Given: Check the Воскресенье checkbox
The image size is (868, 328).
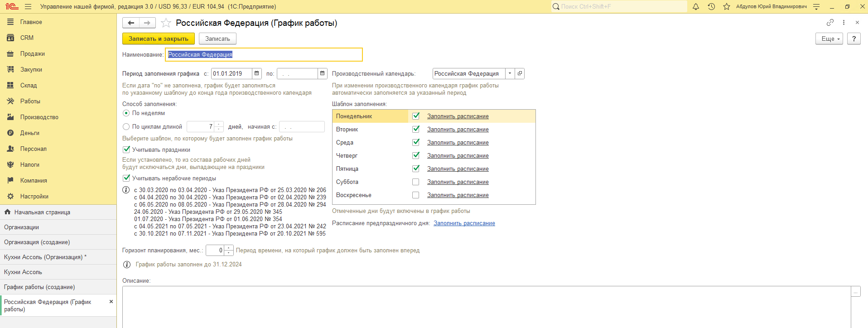Looking at the screenshot, I should coord(416,195).
